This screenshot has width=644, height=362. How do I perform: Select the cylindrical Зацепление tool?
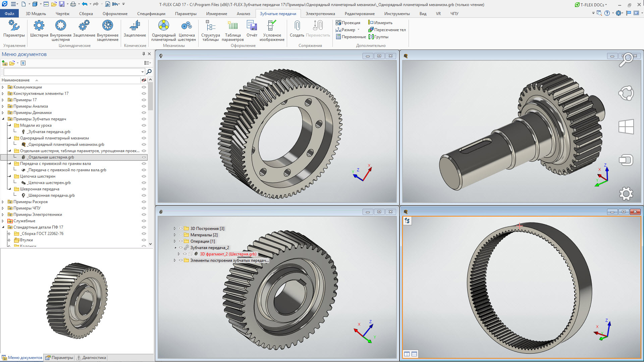[84, 29]
